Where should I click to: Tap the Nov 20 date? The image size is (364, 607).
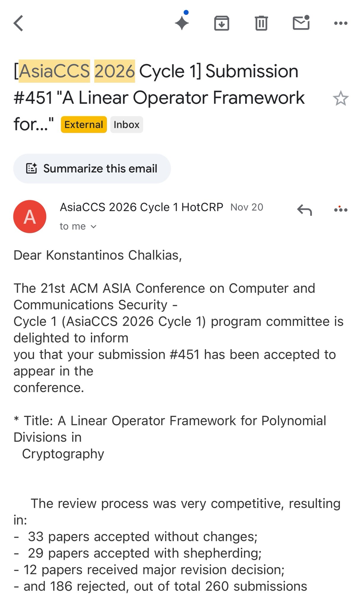click(247, 207)
